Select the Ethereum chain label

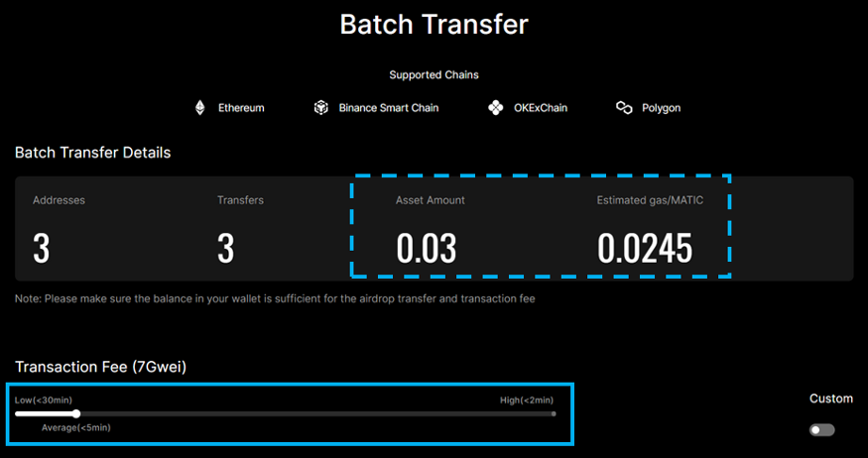[241, 108]
